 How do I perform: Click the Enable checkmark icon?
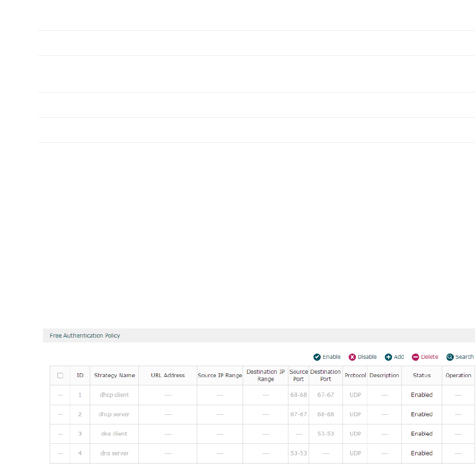317,357
